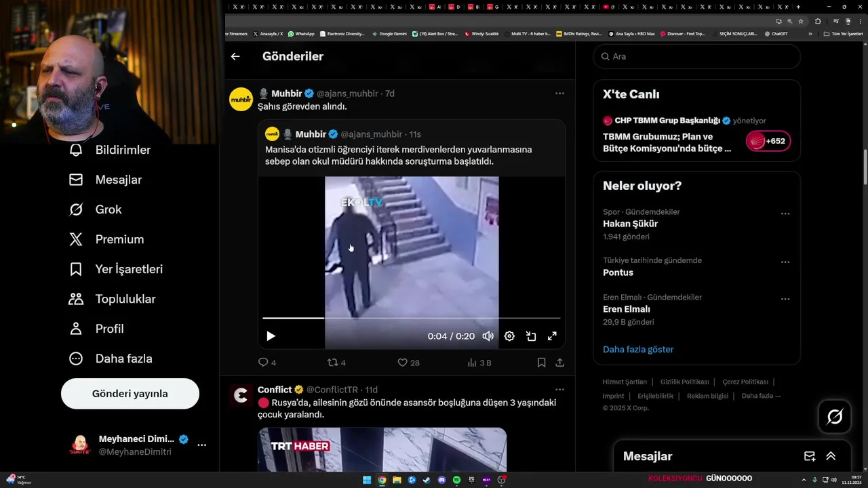Image resolution: width=868 pixels, height=488 pixels.
Task: Play the Manisa video
Action: 271,336
